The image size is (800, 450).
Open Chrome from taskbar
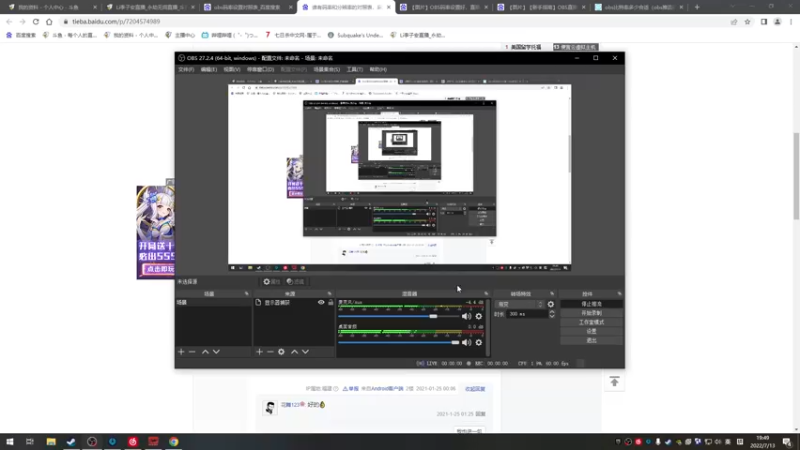pyautogui.click(x=174, y=441)
